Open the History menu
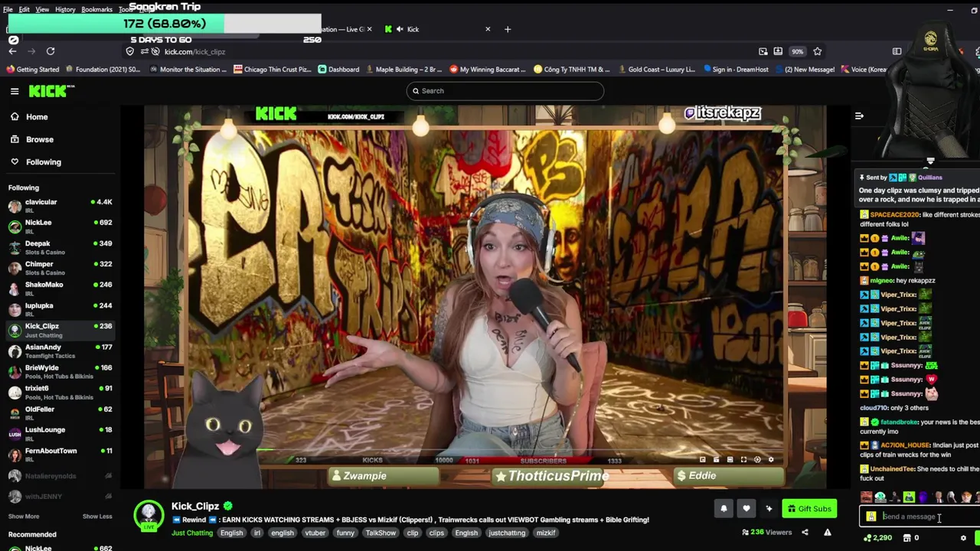The image size is (980, 551). click(x=65, y=9)
